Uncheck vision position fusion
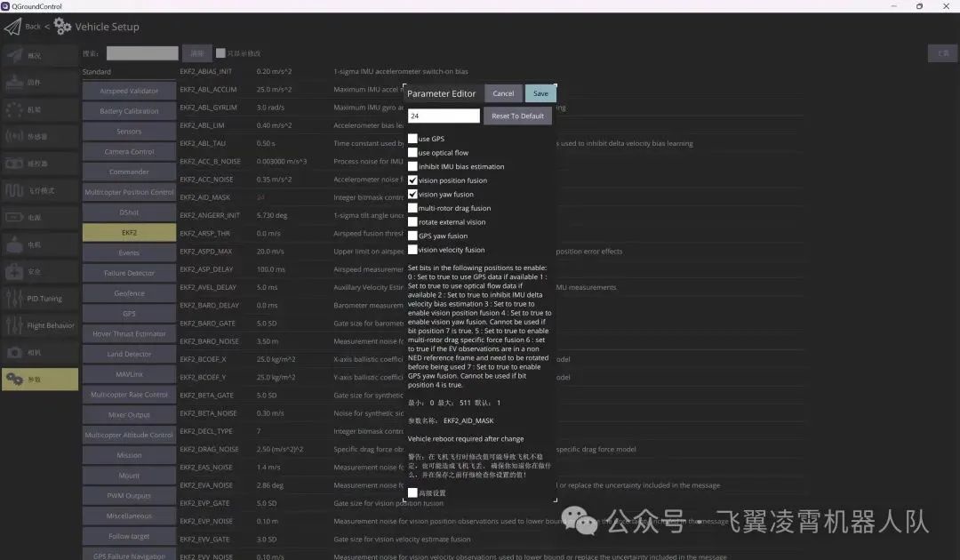Image resolution: width=960 pixels, height=560 pixels. tap(412, 180)
